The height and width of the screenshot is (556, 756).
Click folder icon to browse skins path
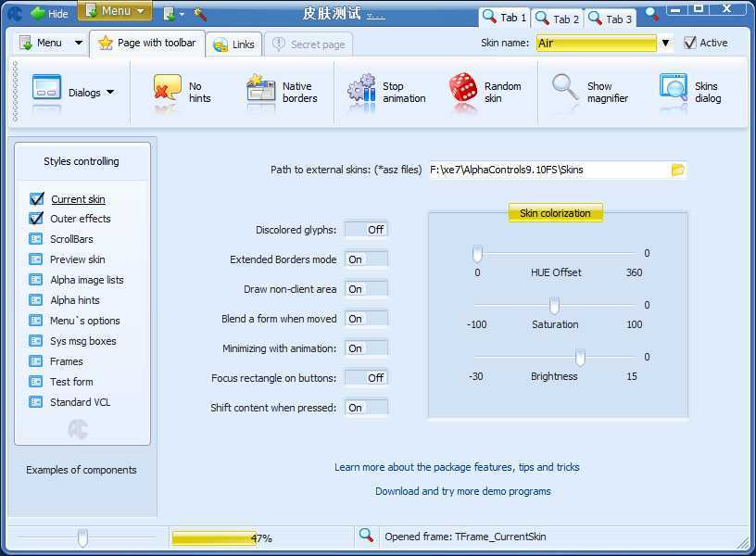click(677, 170)
